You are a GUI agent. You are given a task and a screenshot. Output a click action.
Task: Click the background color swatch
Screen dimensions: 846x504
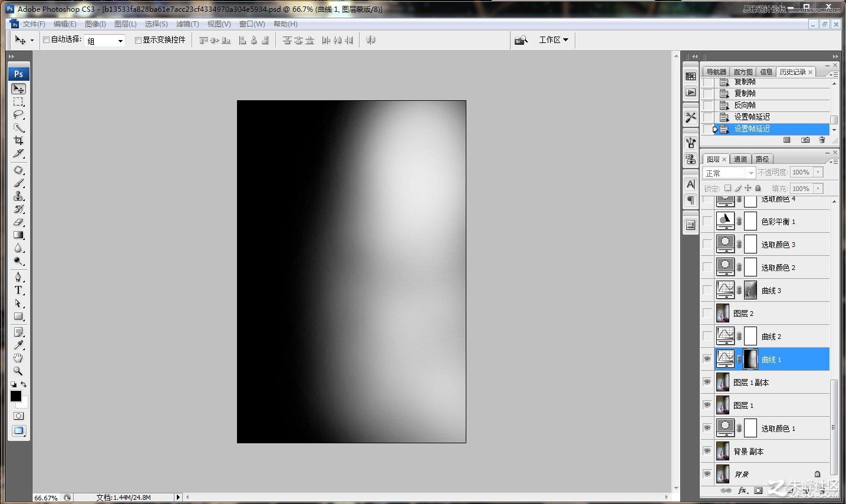[24, 404]
